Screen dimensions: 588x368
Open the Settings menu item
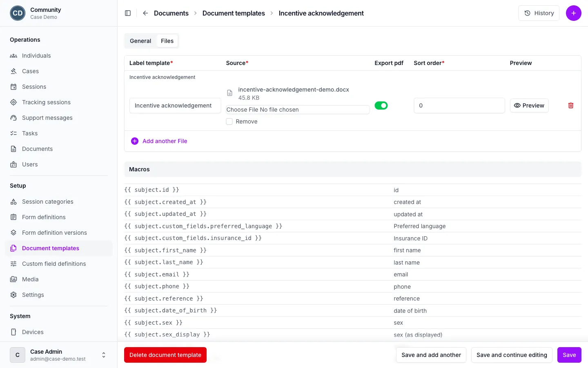59,295
